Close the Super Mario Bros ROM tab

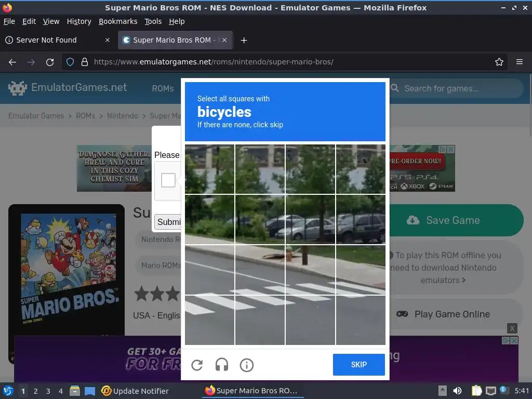click(x=224, y=40)
